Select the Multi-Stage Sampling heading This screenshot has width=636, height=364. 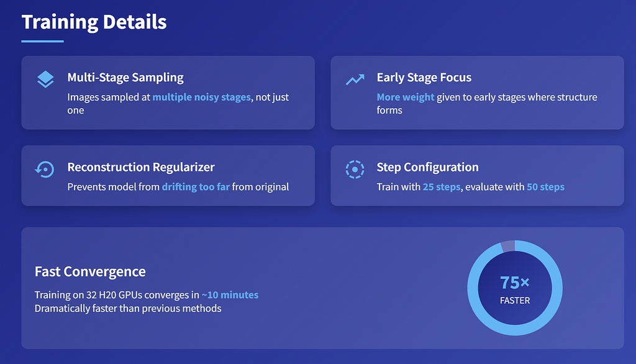pyautogui.click(x=125, y=78)
